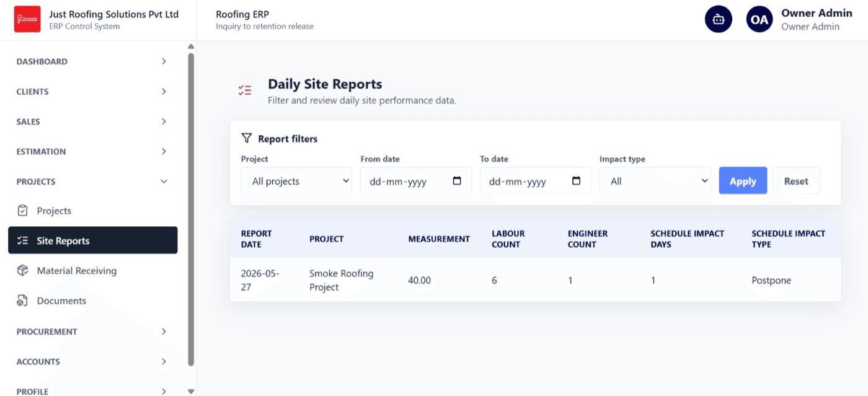Click the Reset filter button

(796, 181)
